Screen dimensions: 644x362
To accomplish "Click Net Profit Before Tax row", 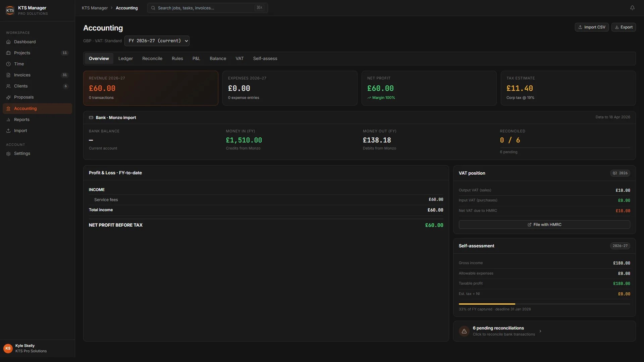I will click(266, 225).
